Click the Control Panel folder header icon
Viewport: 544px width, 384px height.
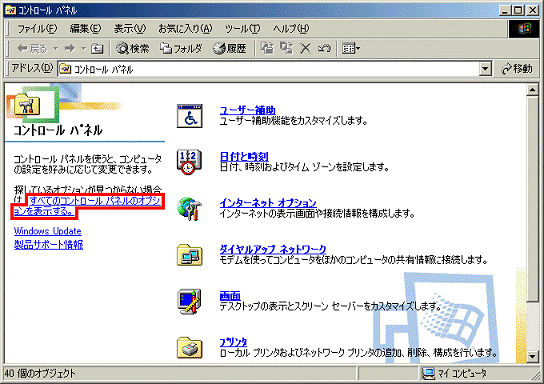point(27,104)
